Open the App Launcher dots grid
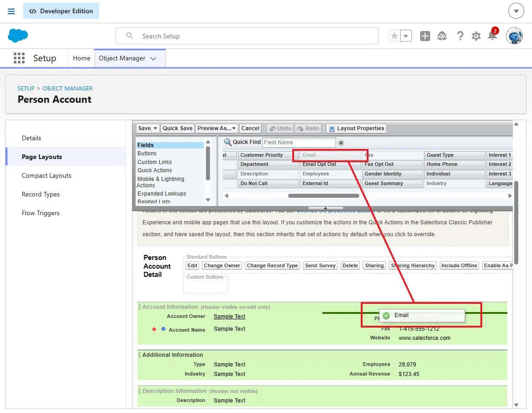The height and width of the screenshot is (413, 532). point(19,58)
